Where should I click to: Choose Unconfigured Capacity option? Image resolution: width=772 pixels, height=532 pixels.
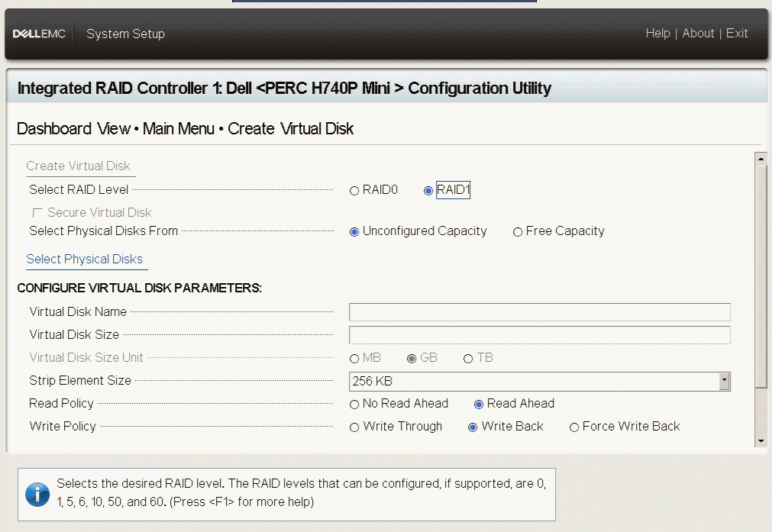354,232
